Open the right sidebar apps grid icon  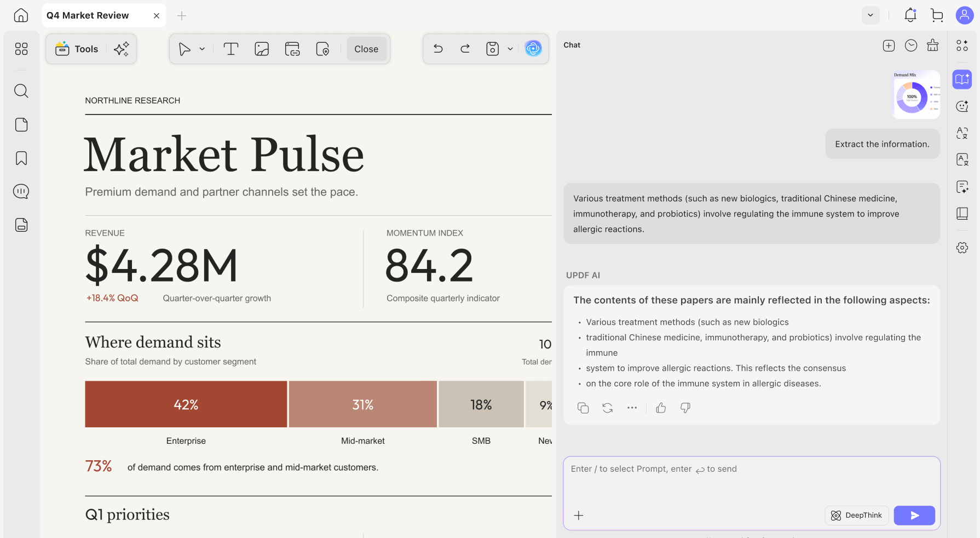(962, 45)
